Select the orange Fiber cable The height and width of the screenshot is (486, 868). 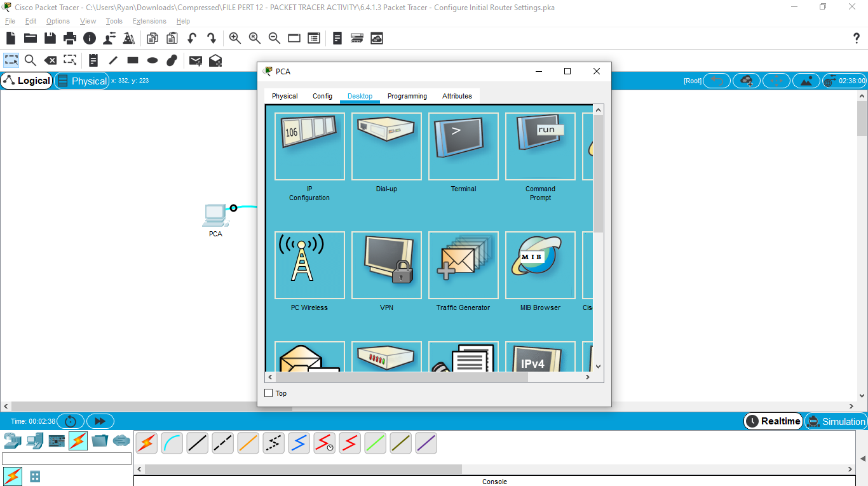pyautogui.click(x=248, y=443)
